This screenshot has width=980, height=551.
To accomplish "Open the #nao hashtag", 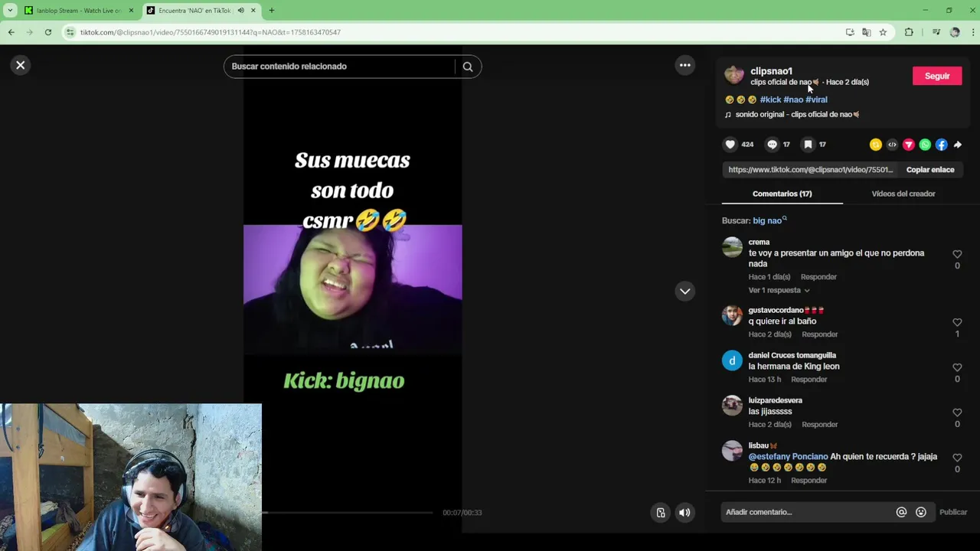I will pyautogui.click(x=793, y=99).
